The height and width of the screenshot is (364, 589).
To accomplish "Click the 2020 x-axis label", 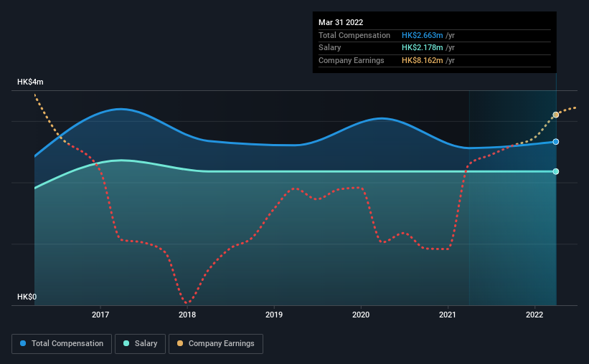I will pyautogui.click(x=361, y=315).
